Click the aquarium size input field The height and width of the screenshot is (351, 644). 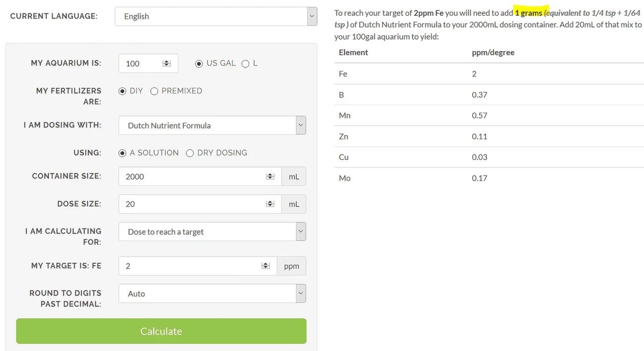(148, 63)
